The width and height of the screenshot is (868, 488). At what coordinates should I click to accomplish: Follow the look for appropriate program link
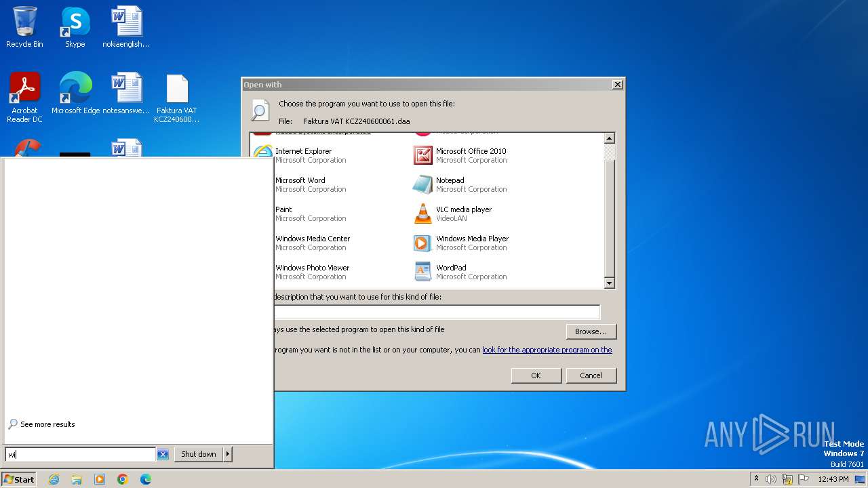pos(547,350)
